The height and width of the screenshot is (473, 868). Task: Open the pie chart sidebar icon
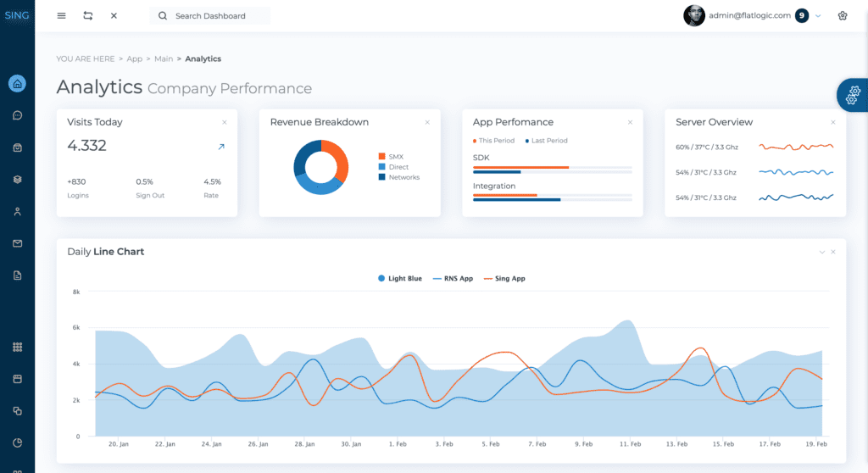click(17, 442)
